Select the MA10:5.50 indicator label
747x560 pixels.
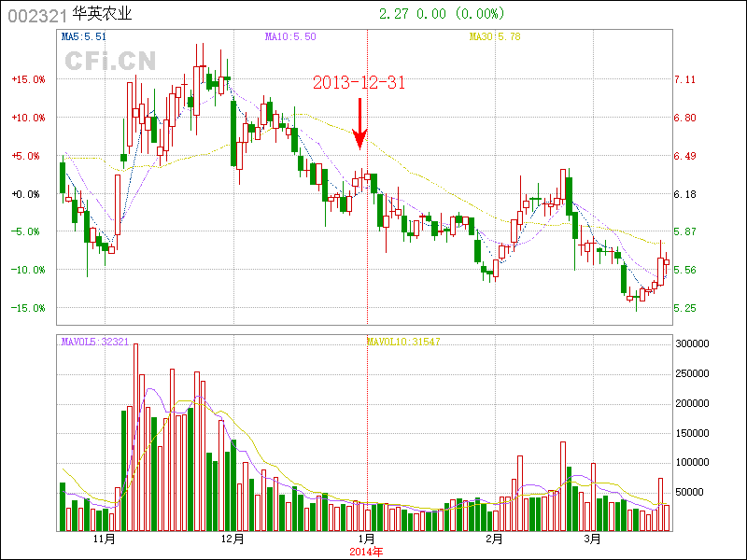click(x=291, y=36)
